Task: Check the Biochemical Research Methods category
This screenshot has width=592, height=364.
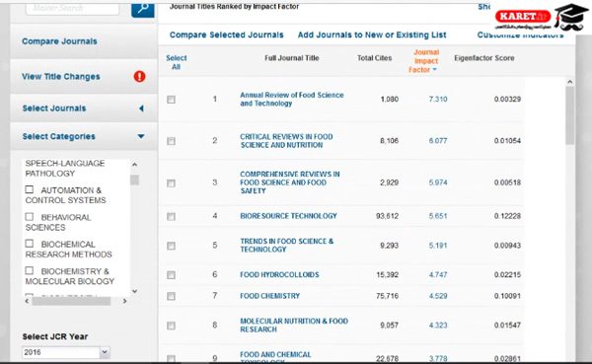Action: [29, 244]
